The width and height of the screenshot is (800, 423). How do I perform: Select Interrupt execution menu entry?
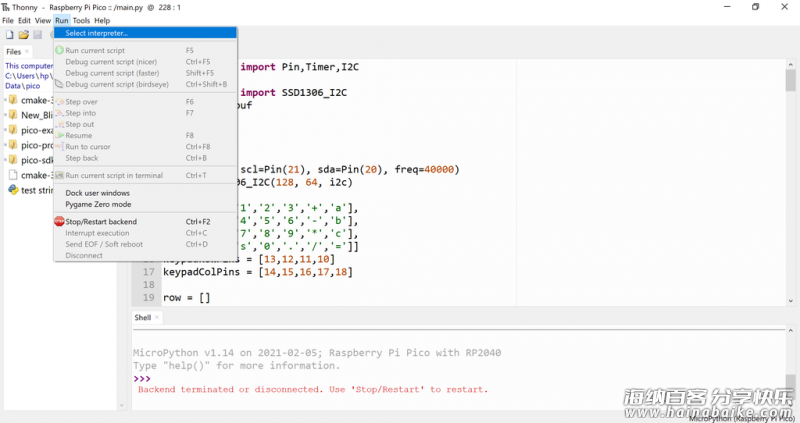tap(145, 233)
